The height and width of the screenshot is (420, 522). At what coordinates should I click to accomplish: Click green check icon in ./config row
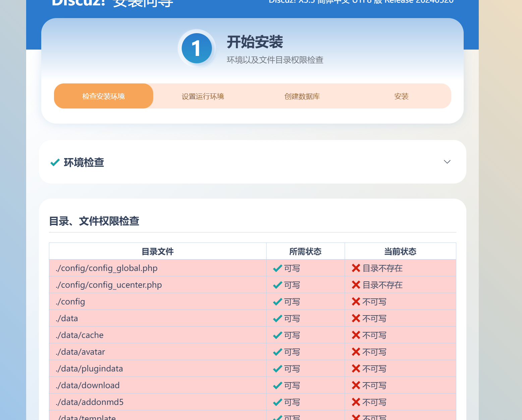pyautogui.click(x=278, y=302)
